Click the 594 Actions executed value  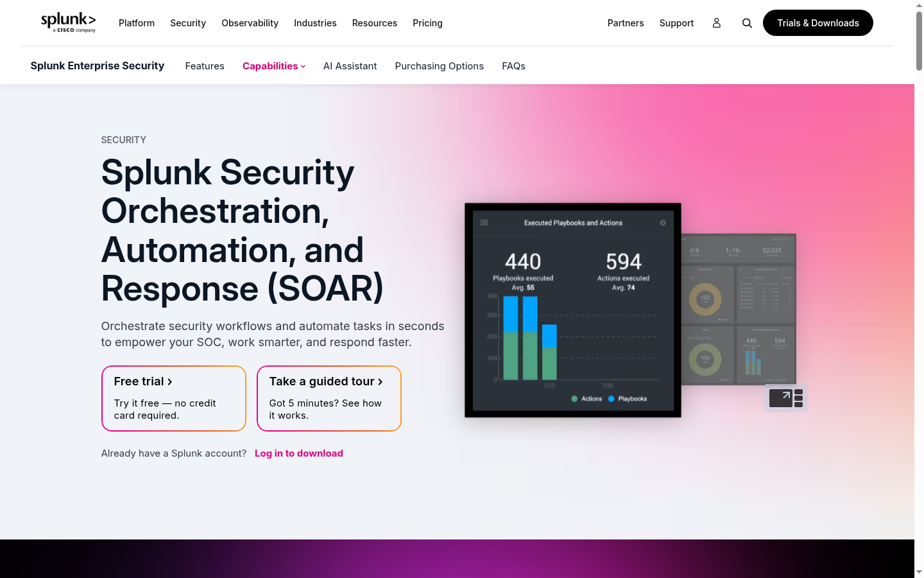(624, 261)
